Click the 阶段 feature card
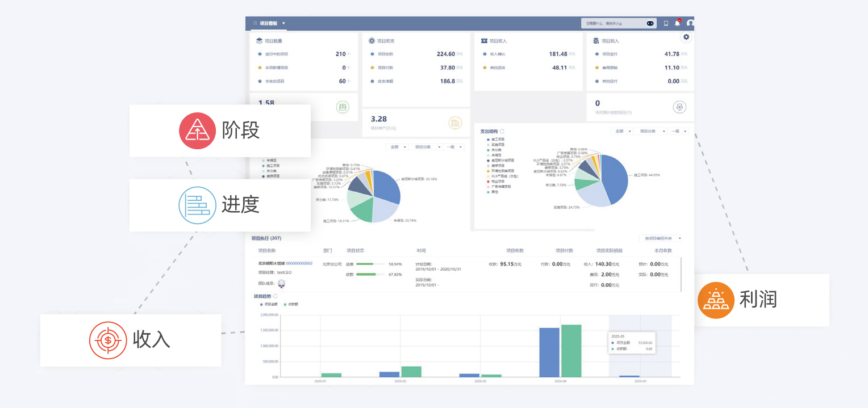This screenshot has height=408, width=868. 220,131
